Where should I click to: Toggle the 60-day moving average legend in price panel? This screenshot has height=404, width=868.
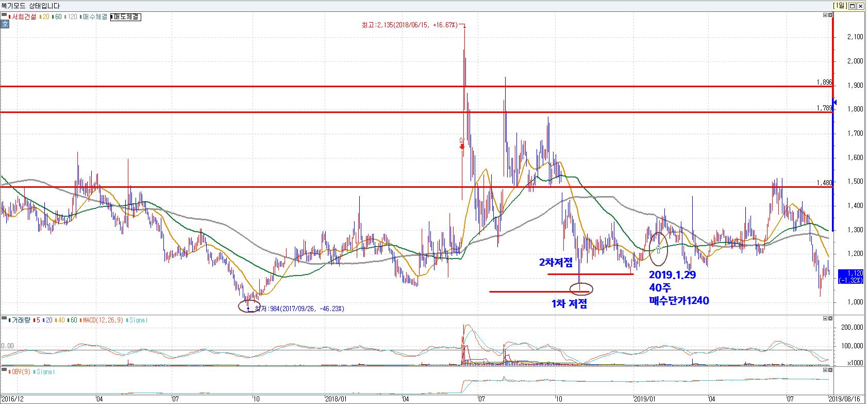click(x=57, y=17)
